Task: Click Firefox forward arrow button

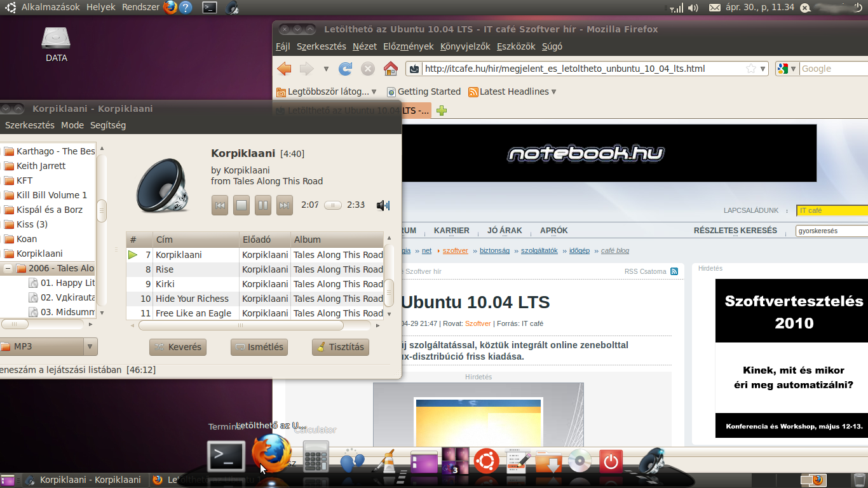Action: pyautogui.click(x=307, y=69)
